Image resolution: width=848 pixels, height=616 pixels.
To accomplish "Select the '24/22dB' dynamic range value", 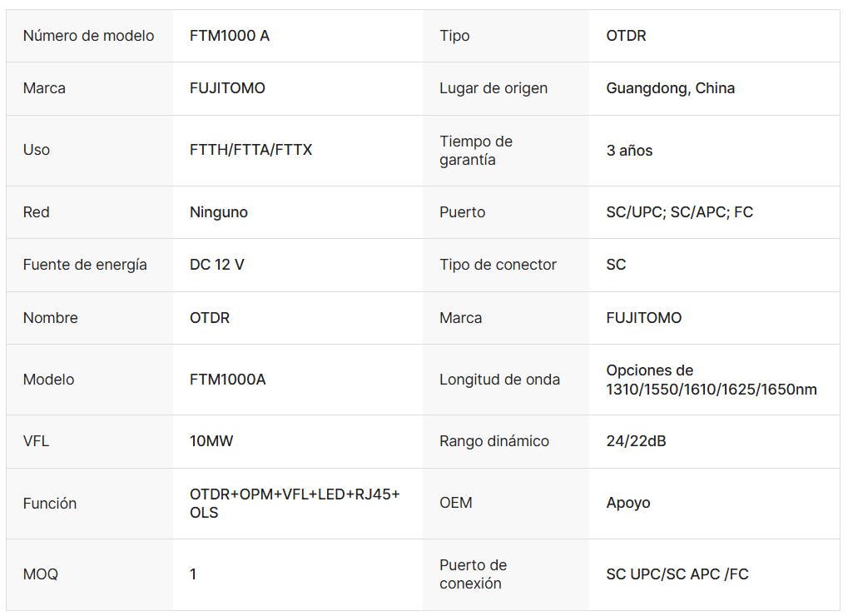I will [x=636, y=441].
